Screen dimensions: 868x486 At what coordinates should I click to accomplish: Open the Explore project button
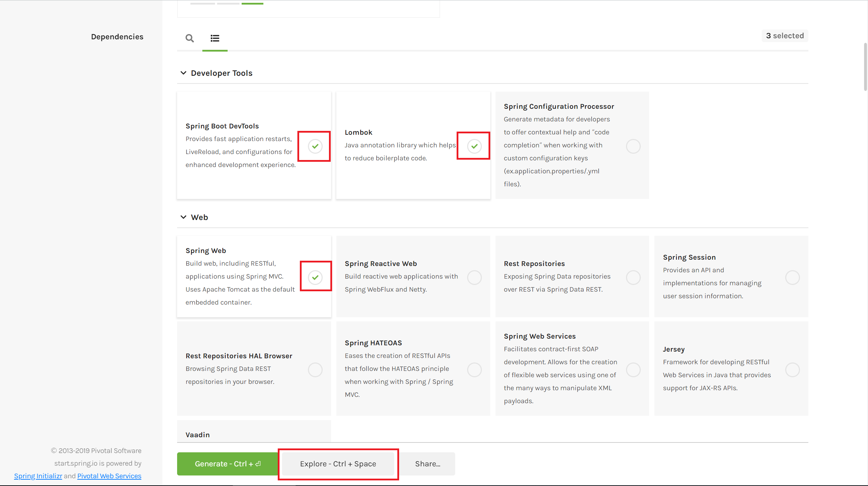[x=338, y=464]
